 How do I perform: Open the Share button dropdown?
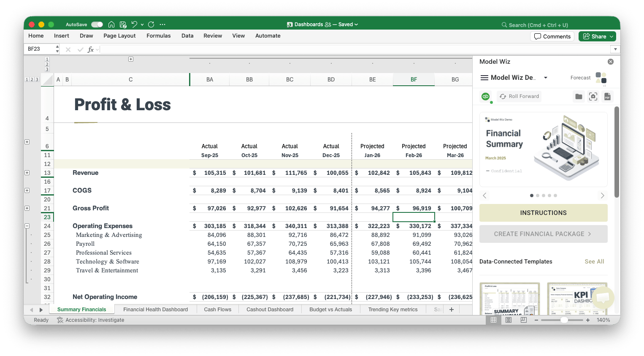click(611, 37)
